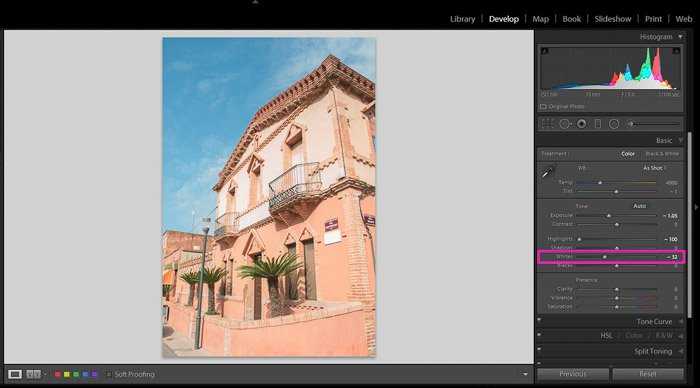Image resolution: width=700 pixels, height=388 pixels.
Task: Switch to Loupe view mode icon
Action: (15, 374)
